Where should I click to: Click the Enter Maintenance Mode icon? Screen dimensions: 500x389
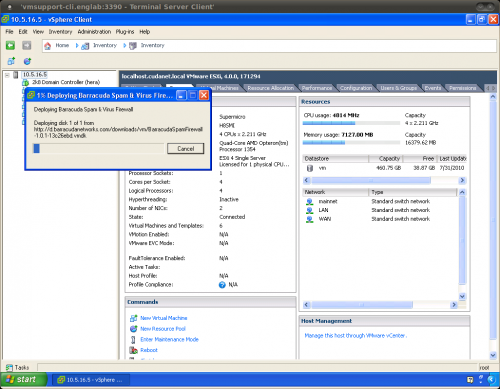coord(133,340)
